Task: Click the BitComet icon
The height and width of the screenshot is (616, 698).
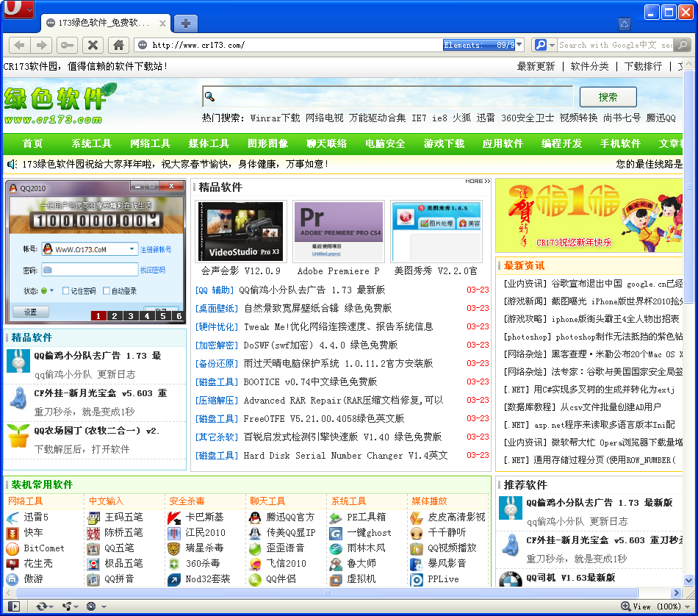Action: [12, 548]
